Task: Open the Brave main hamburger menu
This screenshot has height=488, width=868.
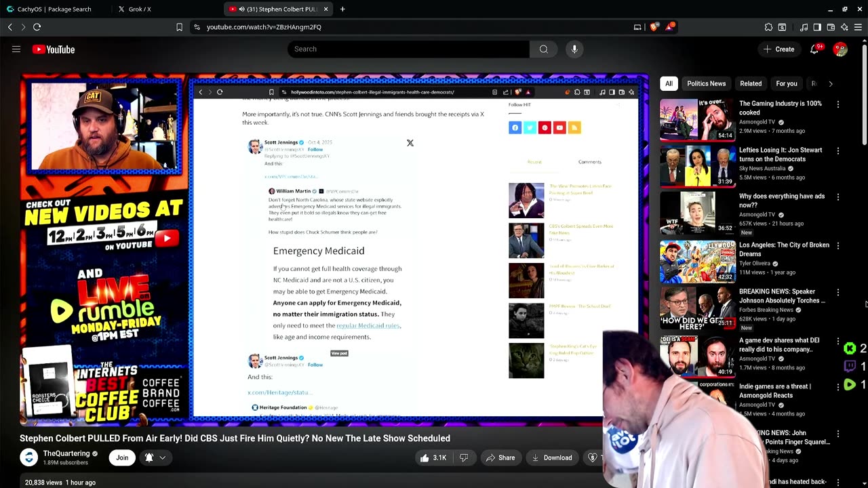Action: tap(859, 27)
